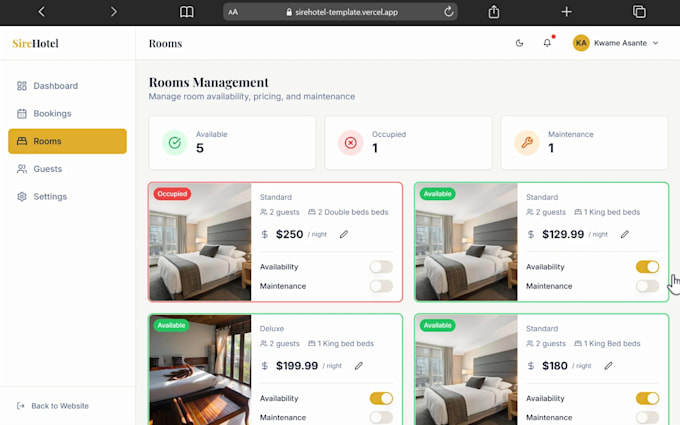Click the SireHotel logo
The height and width of the screenshot is (425, 680).
[x=36, y=43]
